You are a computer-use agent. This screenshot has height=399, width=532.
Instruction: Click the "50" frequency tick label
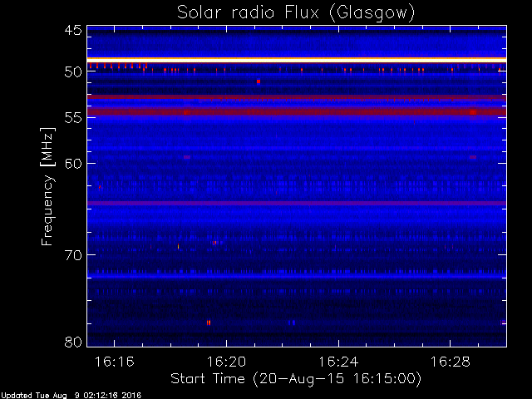pos(73,71)
